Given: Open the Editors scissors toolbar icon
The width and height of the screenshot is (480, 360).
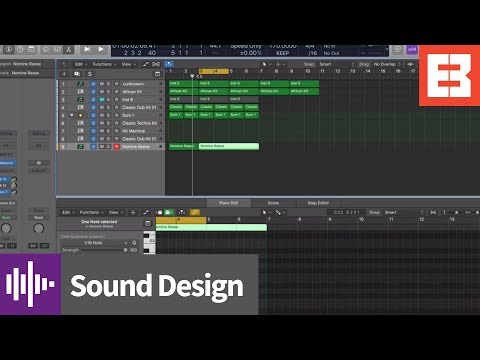Looking at the screenshot, I should [68, 50].
